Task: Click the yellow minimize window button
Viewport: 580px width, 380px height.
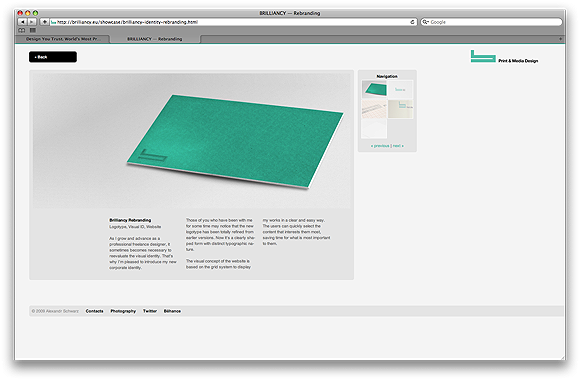Action: 28,13
